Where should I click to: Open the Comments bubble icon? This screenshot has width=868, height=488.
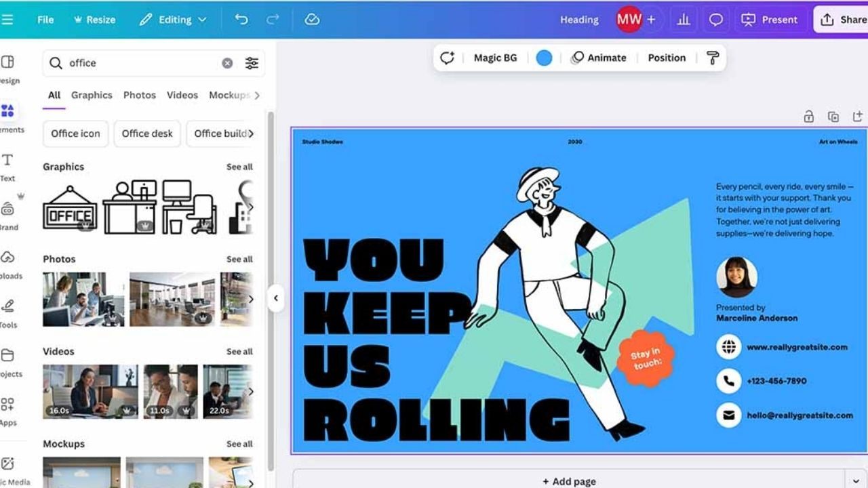tap(715, 19)
